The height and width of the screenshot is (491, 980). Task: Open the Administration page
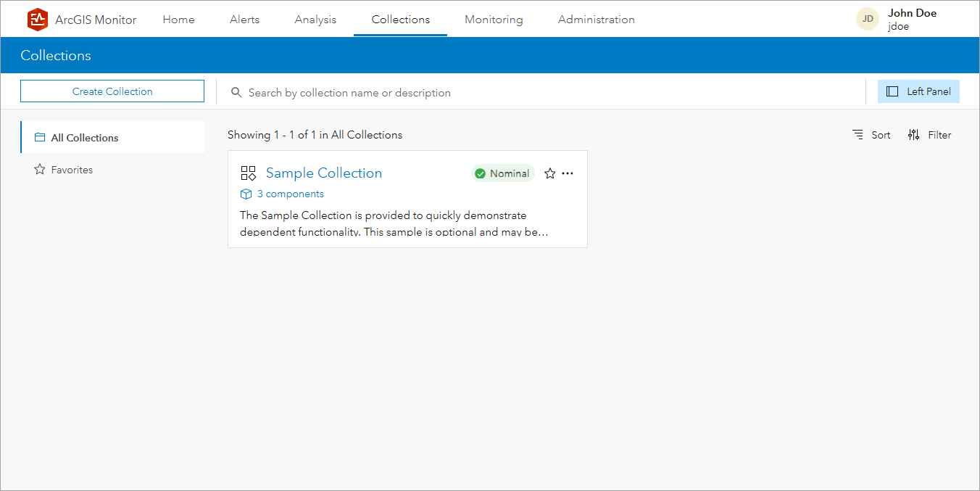click(x=596, y=20)
